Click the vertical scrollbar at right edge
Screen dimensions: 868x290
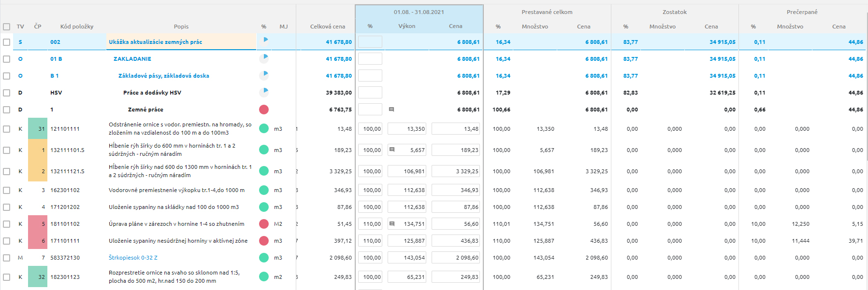[x=867, y=87]
